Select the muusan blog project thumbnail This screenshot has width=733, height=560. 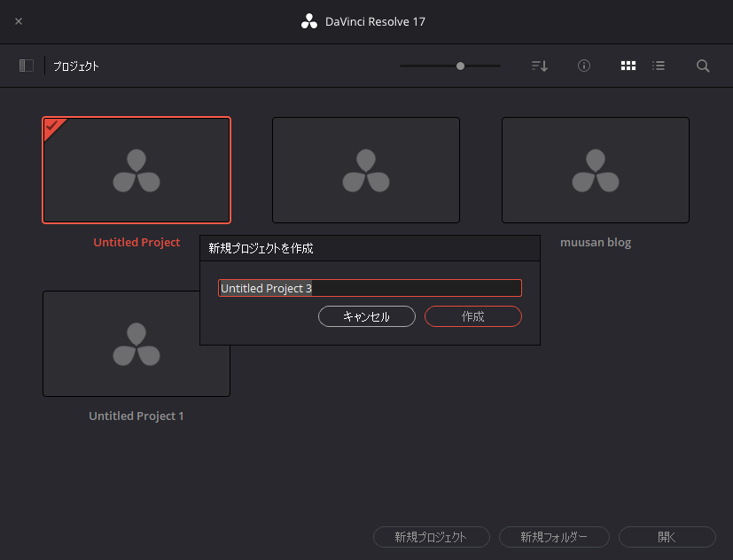point(596,170)
